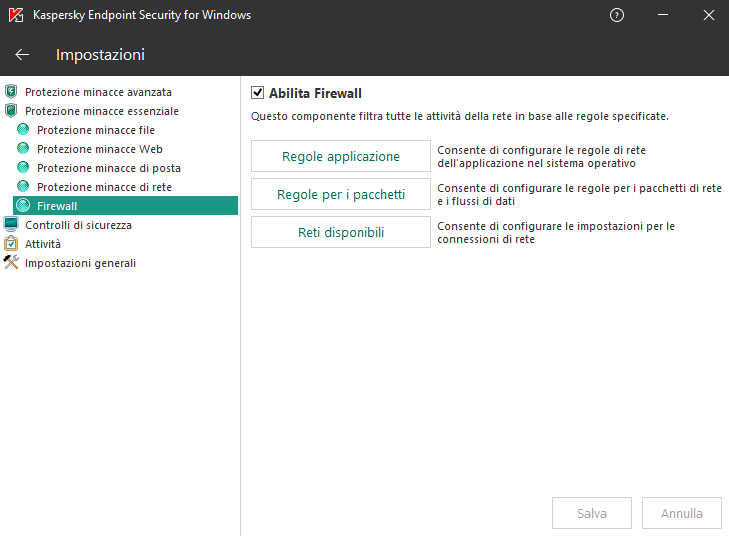Close the Kaspersky Endpoint Security window
The width and height of the screenshot is (729, 536).
point(709,15)
